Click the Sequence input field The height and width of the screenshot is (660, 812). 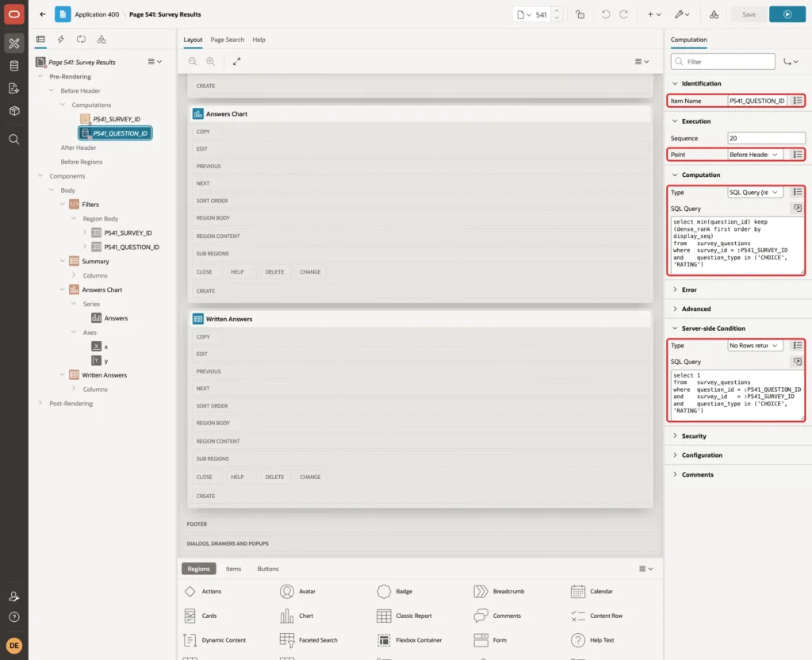[x=767, y=138]
